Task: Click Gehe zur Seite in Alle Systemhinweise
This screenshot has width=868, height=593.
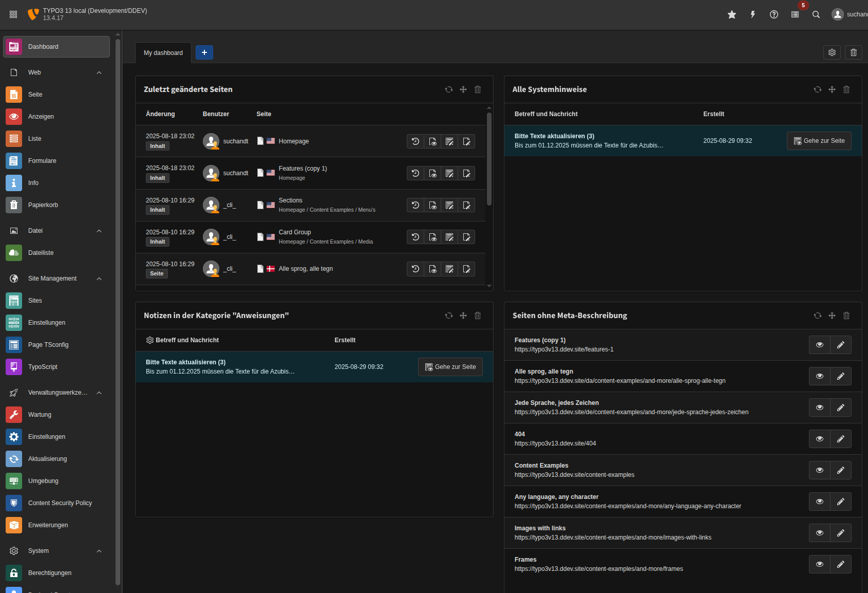Action: 819,141
